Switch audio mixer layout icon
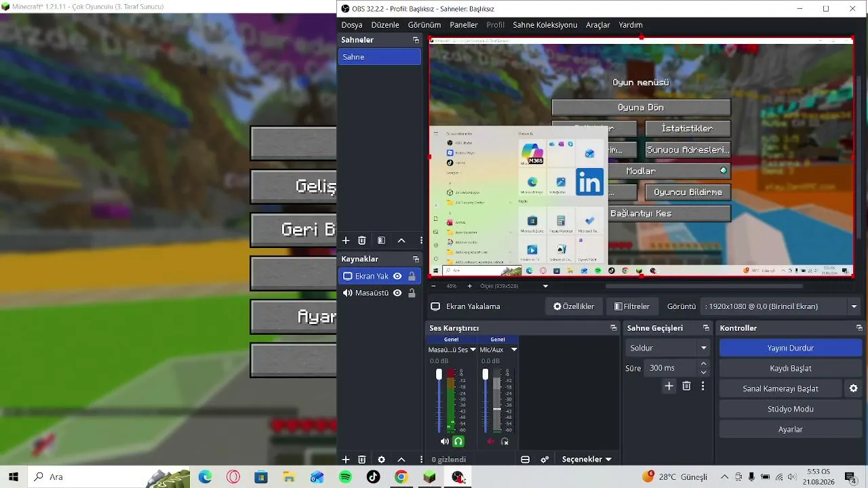 tap(525, 460)
